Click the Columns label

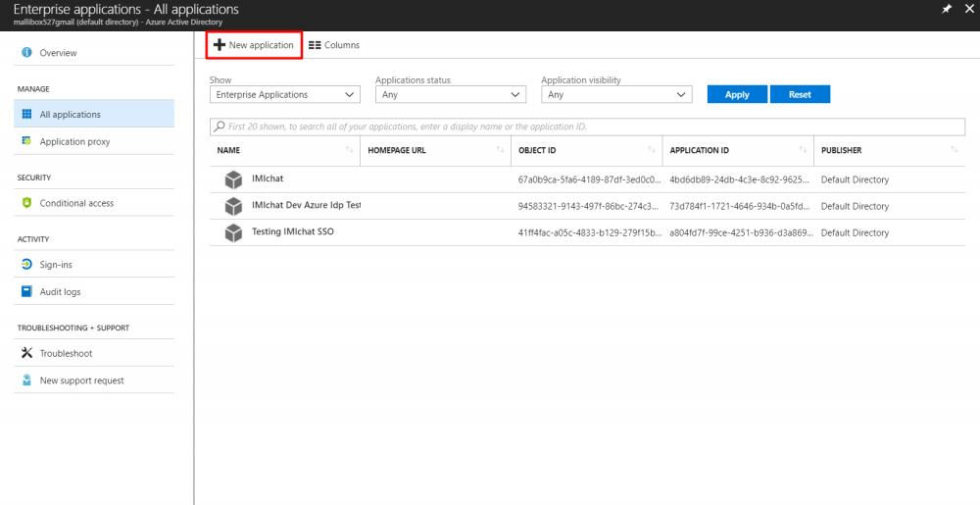pos(342,45)
